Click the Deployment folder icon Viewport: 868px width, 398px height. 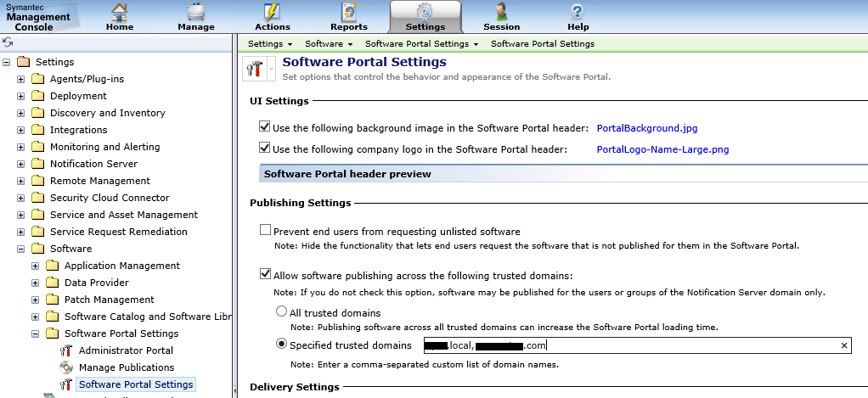tap(37, 96)
